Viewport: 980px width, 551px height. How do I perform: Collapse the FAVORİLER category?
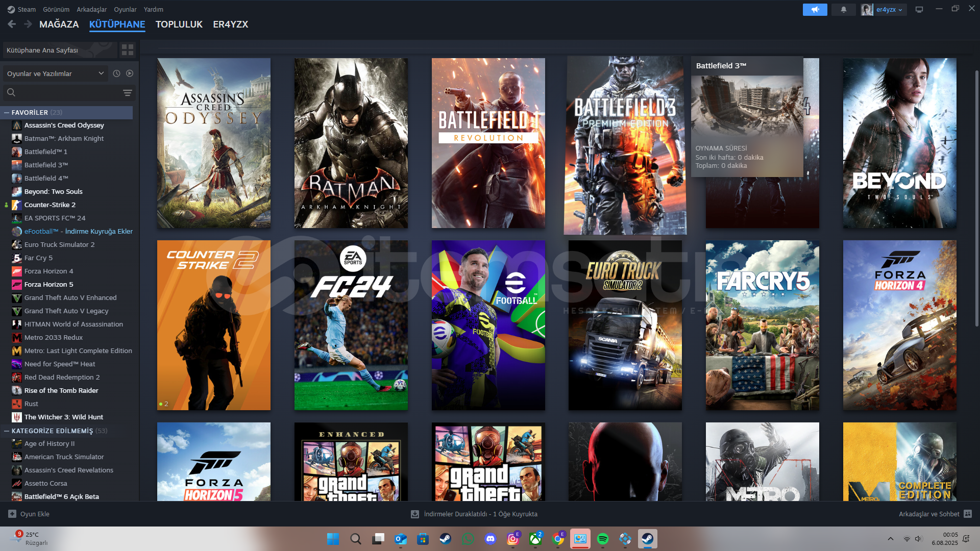coord(7,113)
